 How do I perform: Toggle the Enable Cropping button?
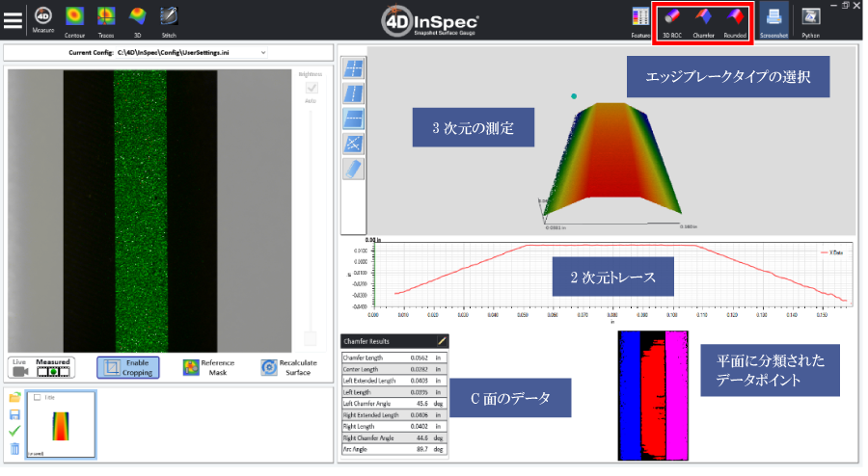[x=128, y=368]
